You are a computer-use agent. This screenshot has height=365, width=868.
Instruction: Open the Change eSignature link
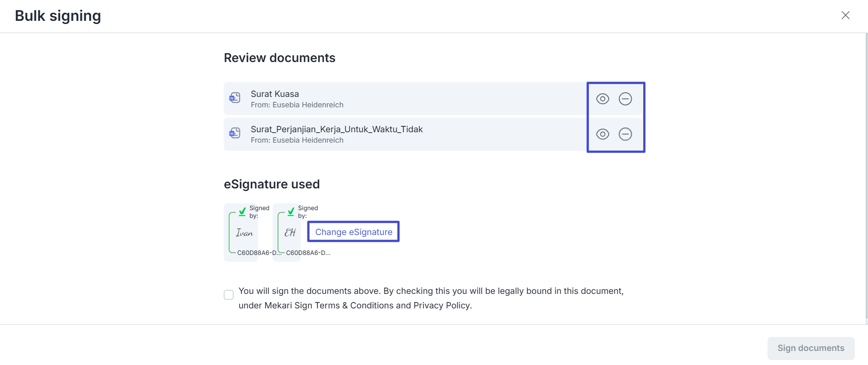tap(353, 232)
